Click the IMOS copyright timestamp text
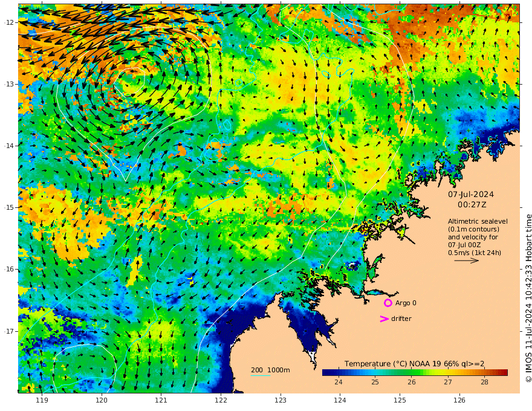Screen dimensions: 532x411 [528, 298]
